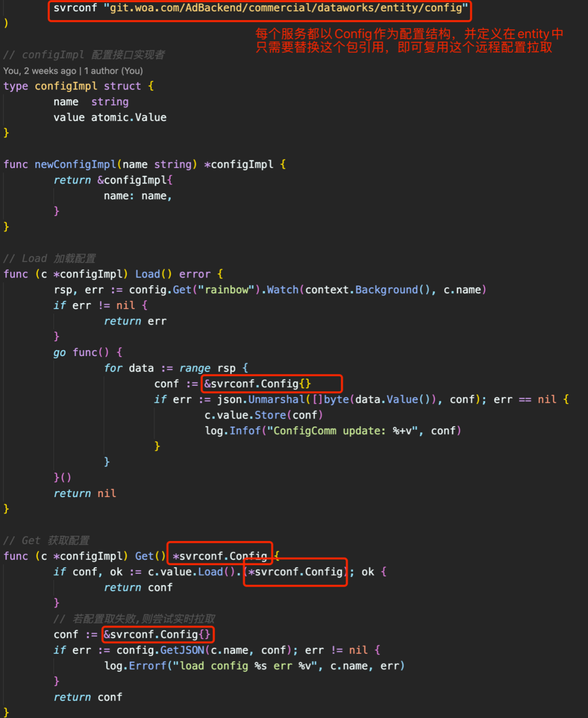Click the newConfigImpl function name
The height and width of the screenshot is (718, 588).
[75, 164]
